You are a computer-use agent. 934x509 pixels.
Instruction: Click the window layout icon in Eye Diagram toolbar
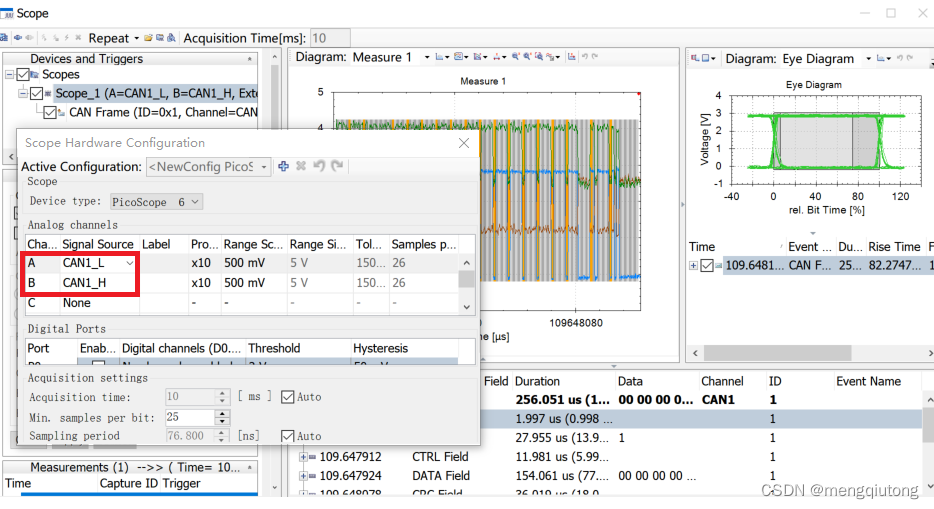click(x=708, y=58)
